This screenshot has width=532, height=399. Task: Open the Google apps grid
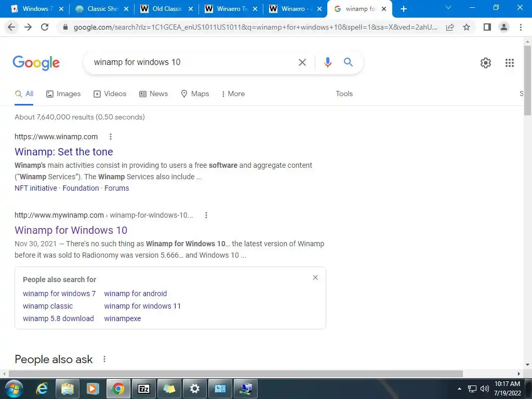[510, 63]
